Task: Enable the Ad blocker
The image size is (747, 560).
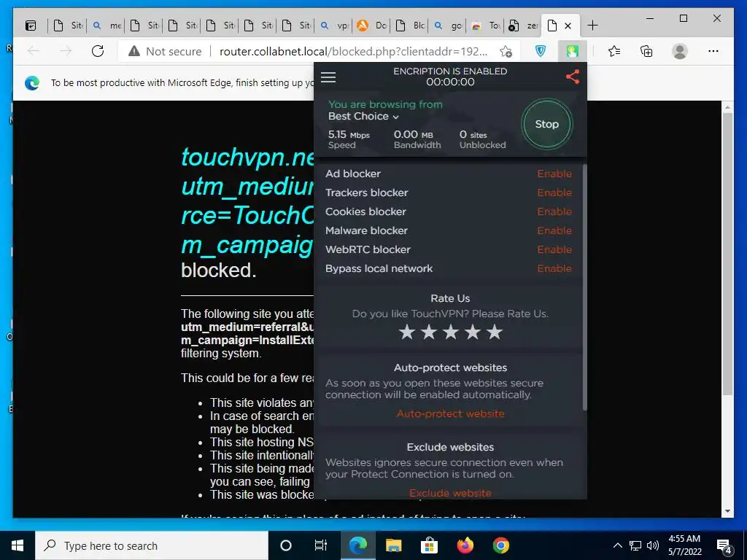Action: pyautogui.click(x=554, y=174)
